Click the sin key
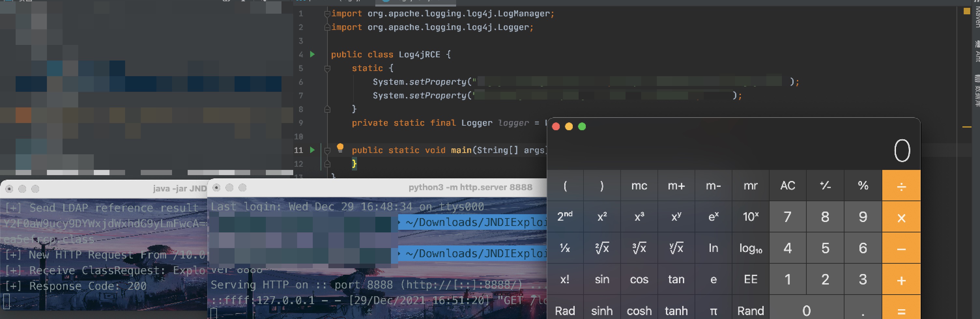Viewport: 980px width, 319px height. (602, 279)
